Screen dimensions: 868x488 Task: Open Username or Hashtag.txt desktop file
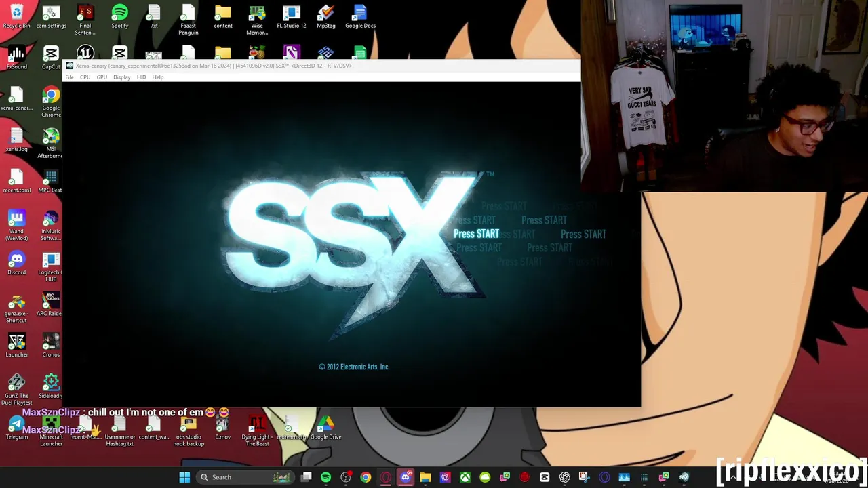point(119,431)
